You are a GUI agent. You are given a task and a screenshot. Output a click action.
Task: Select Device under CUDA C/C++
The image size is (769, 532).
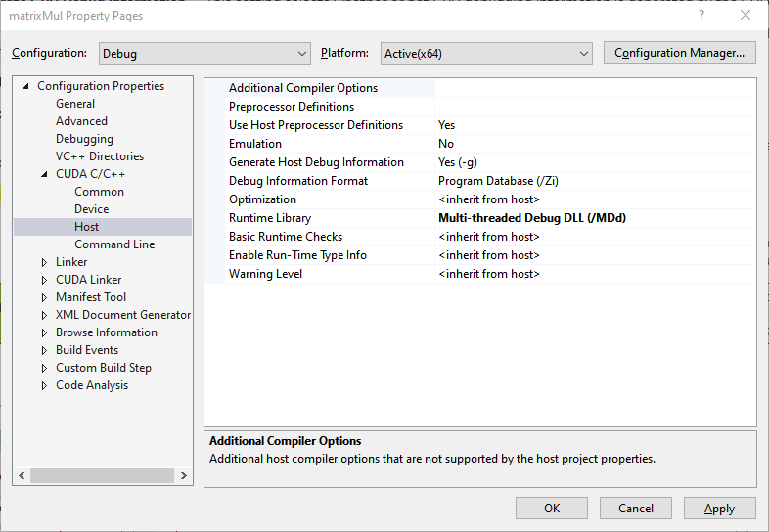pos(92,209)
